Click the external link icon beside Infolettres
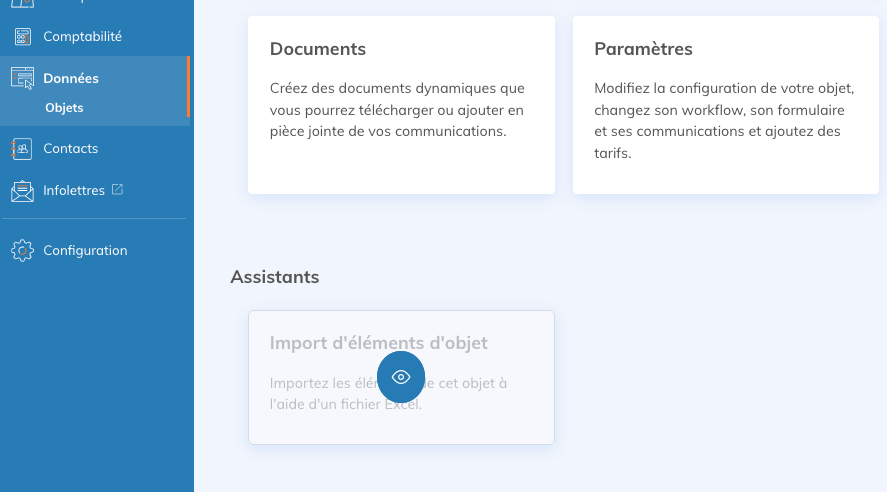This screenshot has height=492, width=887. point(117,189)
